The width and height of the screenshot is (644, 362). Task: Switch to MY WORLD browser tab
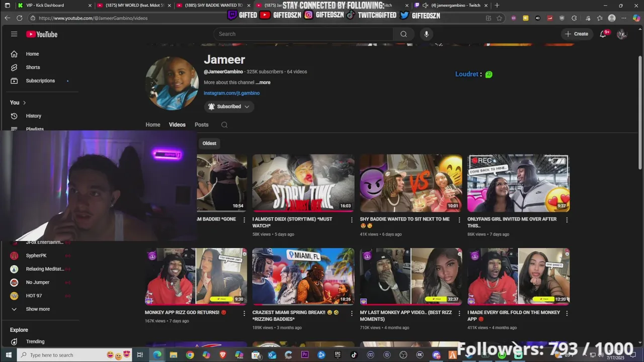tap(133, 6)
